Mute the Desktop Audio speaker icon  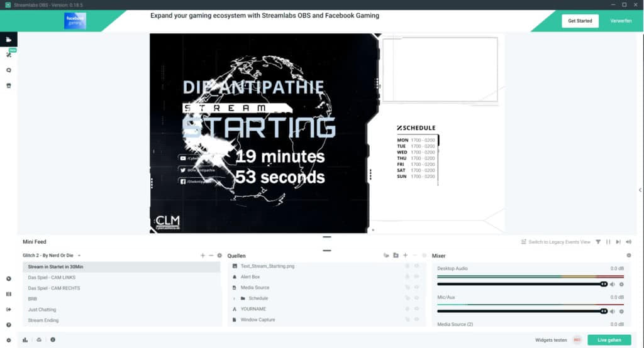point(612,285)
